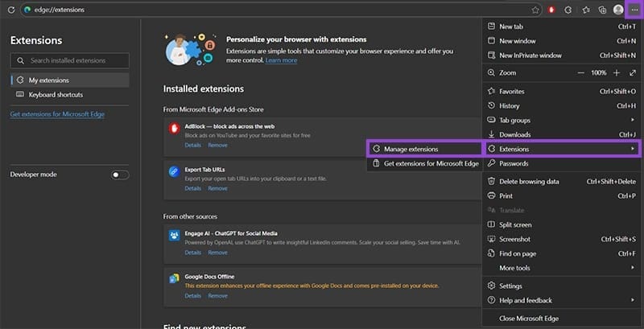Screen dimensions: 644x329
Task: Expand Extensions submenu arrow
Action: coord(633,149)
